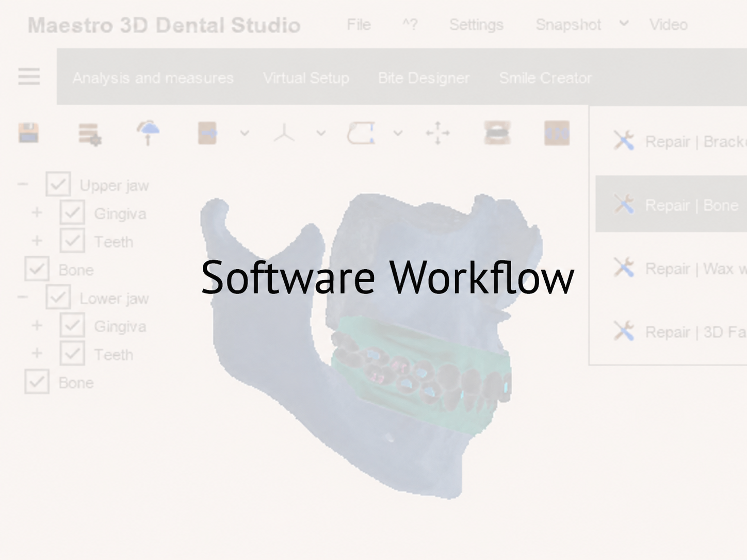
Task: Click the save floppy disk icon
Action: point(28,133)
